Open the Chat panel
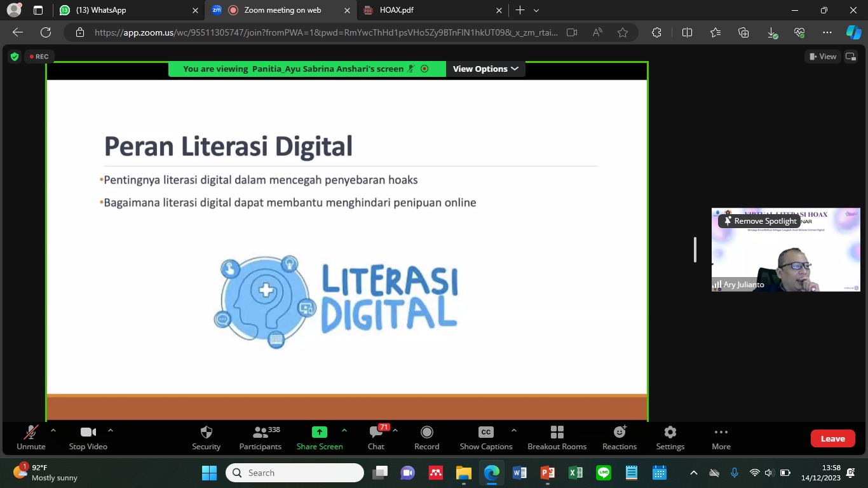This screenshot has height=488, width=868. click(376, 438)
